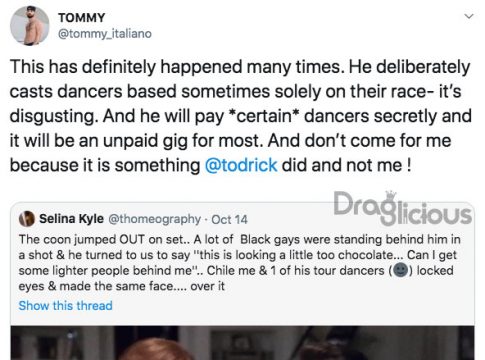The height and width of the screenshot is (360, 485).
Task: Click the Selina Kyle display name
Action: click(71, 219)
